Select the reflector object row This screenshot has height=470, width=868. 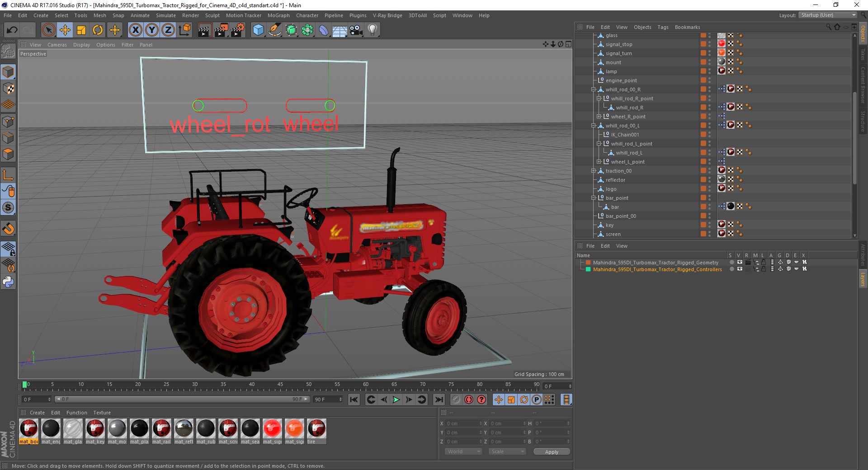coord(615,180)
